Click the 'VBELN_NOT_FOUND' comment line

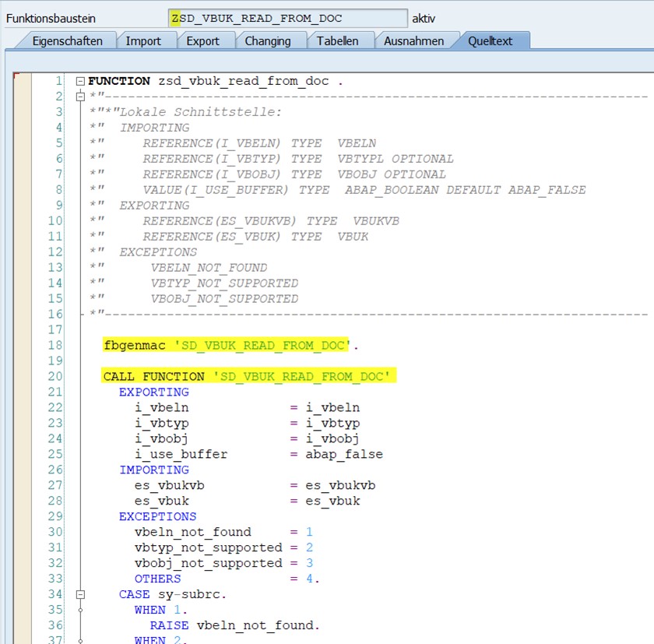point(209,268)
